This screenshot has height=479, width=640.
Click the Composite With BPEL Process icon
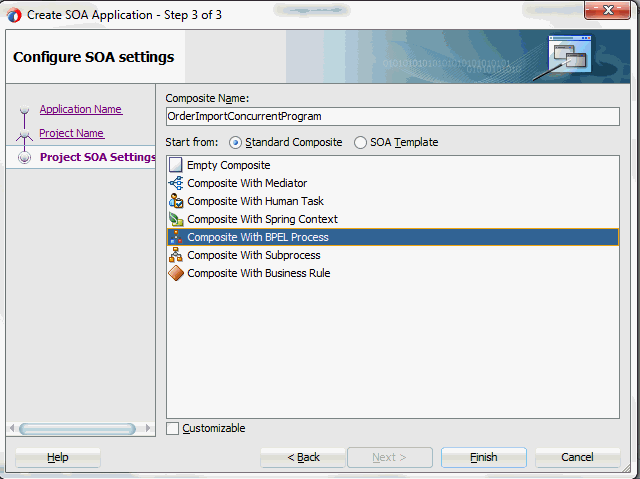coord(176,237)
